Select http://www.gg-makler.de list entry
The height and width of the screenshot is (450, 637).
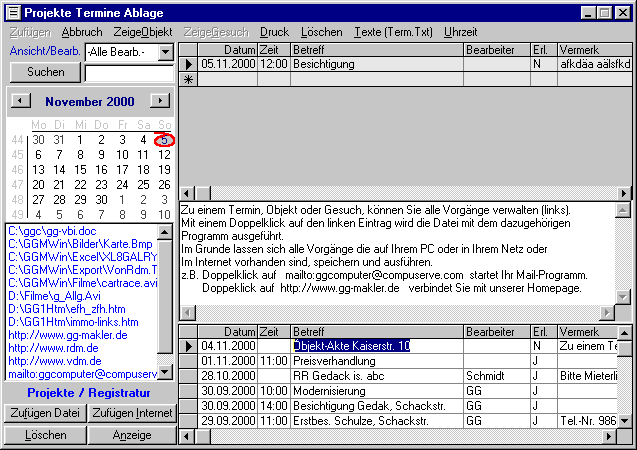pos(67,335)
